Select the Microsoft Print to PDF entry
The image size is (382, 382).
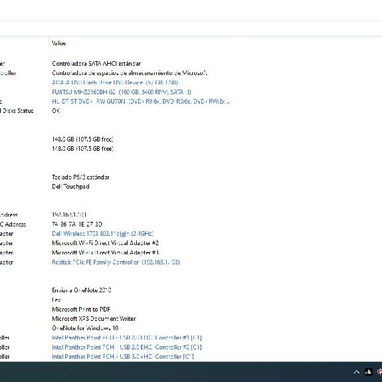click(81, 309)
